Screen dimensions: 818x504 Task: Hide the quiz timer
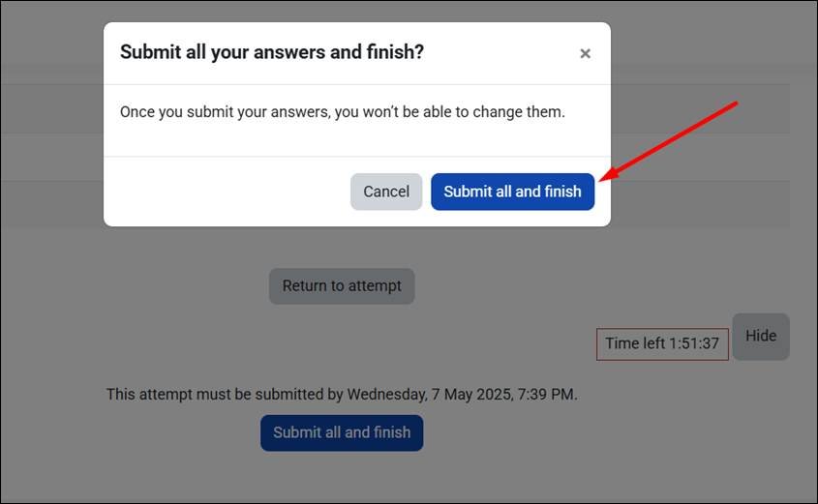(760, 336)
